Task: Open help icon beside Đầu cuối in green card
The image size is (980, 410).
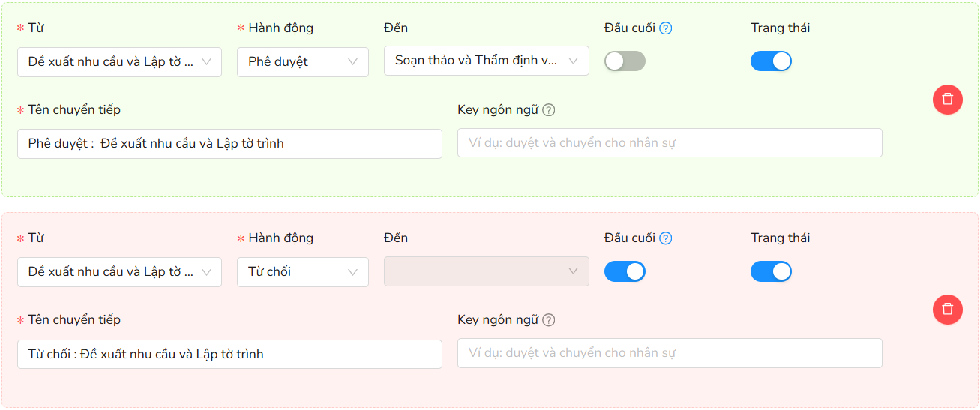Action: point(666,28)
